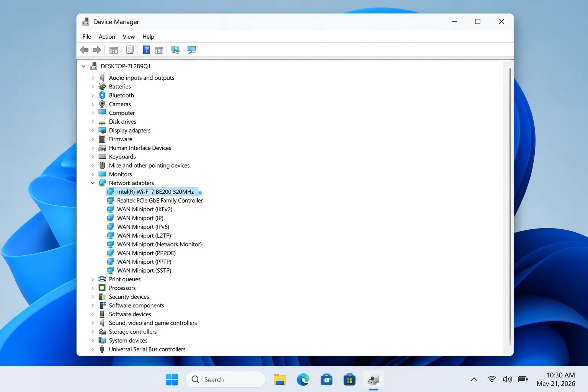Select WAN Miniport (IPv6)

[143, 227]
